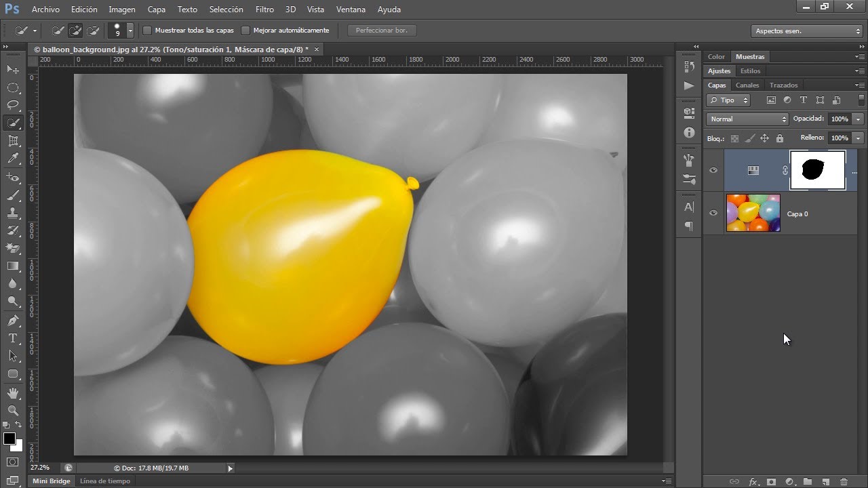Image resolution: width=868 pixels, height=488 pixels.
Task: Choose Subtract from selection mode
Action: point(94,30)
